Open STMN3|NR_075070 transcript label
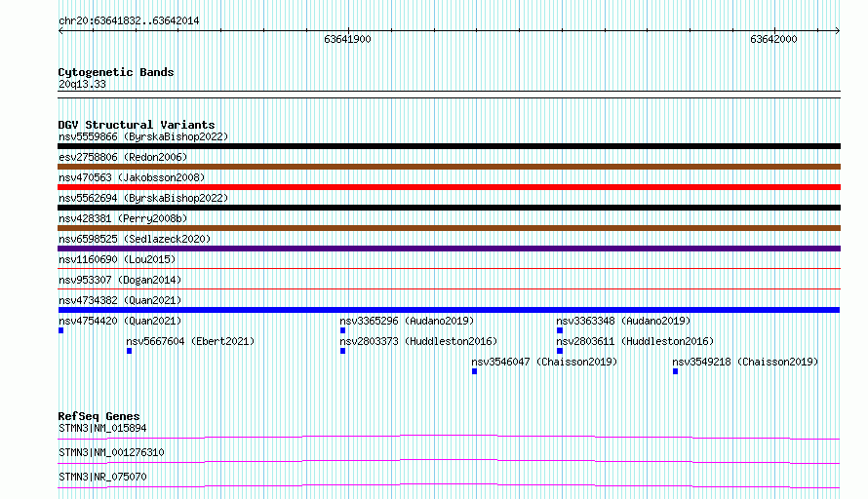The width and height of the screenshot is (868, 499). [102, 477]
